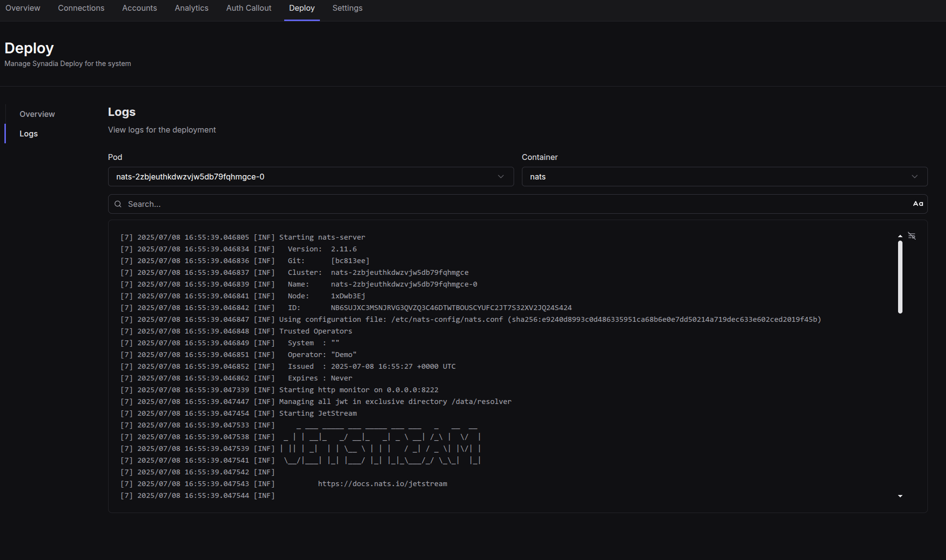Select the Deploy tab
The width and height of the screenshot is (946, 560).
[x=302, y=8]
